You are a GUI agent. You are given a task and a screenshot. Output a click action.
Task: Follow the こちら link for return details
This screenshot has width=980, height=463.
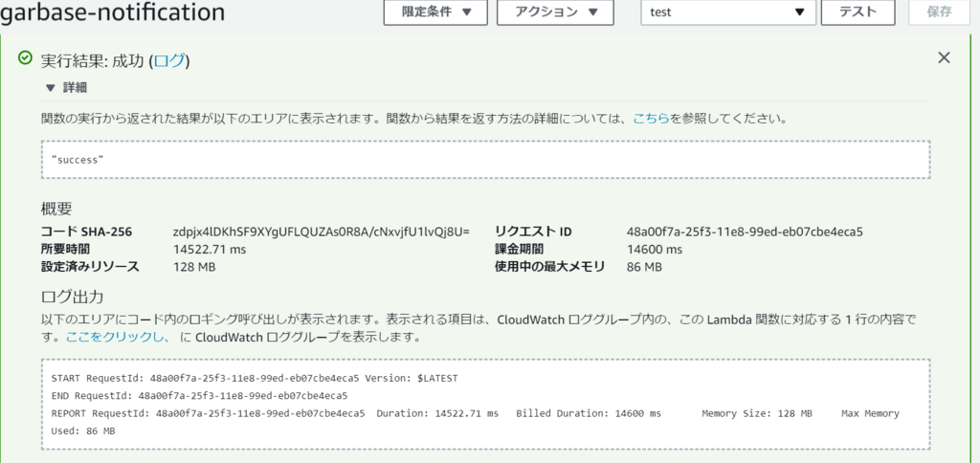click(651, 120)
